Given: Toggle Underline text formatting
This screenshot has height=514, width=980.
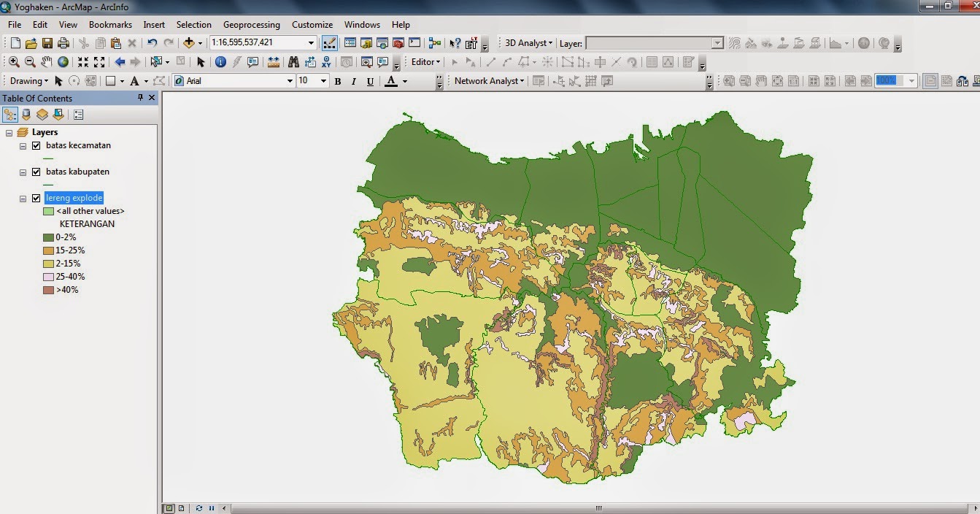Looking at the screenshot, I should [370, 81].
